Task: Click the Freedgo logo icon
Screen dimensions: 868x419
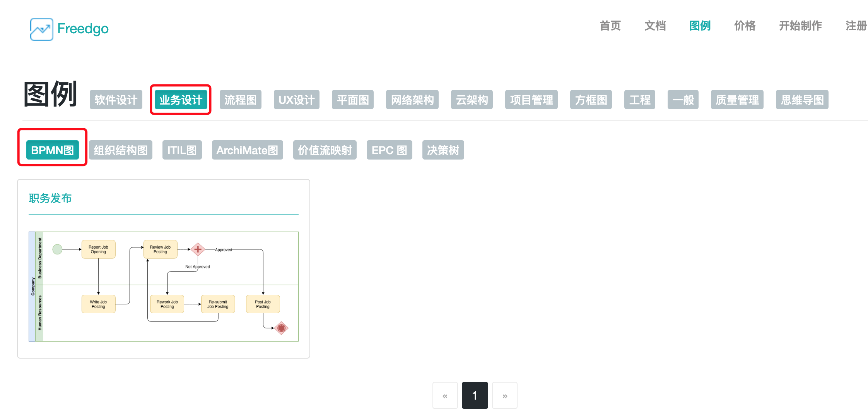Action: click(x=41, y=29)
